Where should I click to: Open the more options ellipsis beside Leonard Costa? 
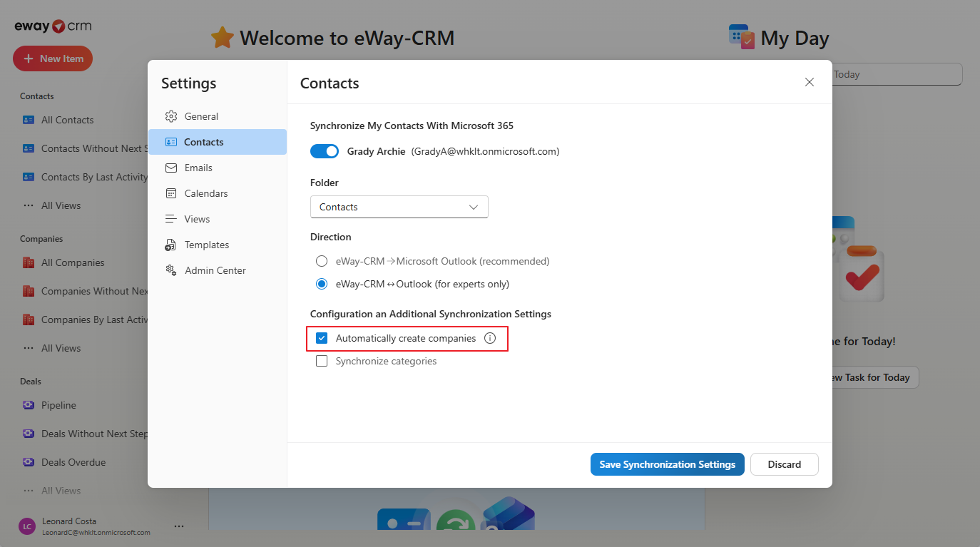click(179, 526)
